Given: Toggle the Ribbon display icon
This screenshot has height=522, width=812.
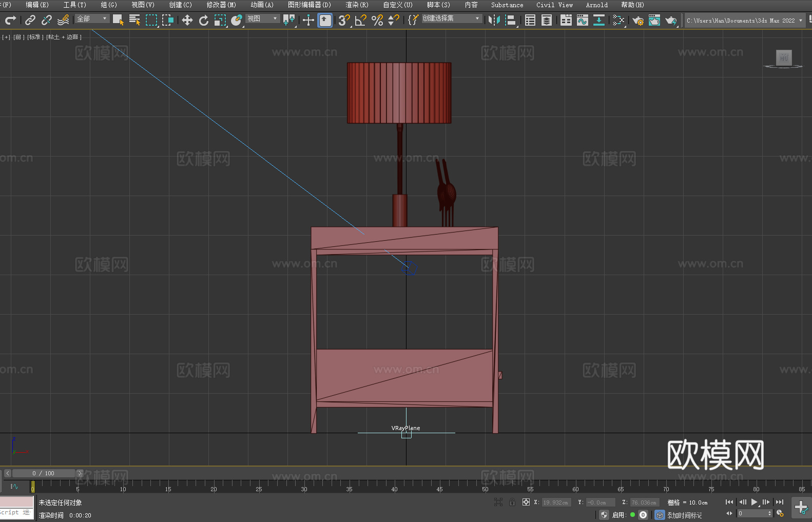Looking at the screenshot, I should pos(566,20).
